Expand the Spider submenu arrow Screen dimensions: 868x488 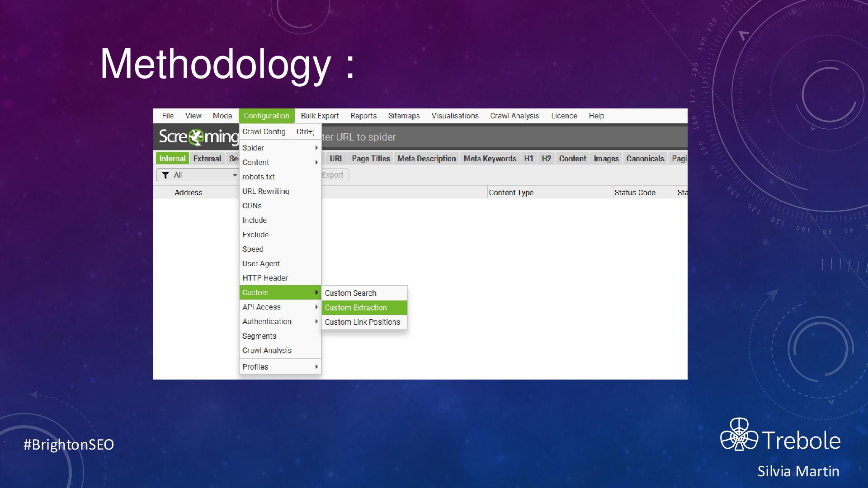316,148
